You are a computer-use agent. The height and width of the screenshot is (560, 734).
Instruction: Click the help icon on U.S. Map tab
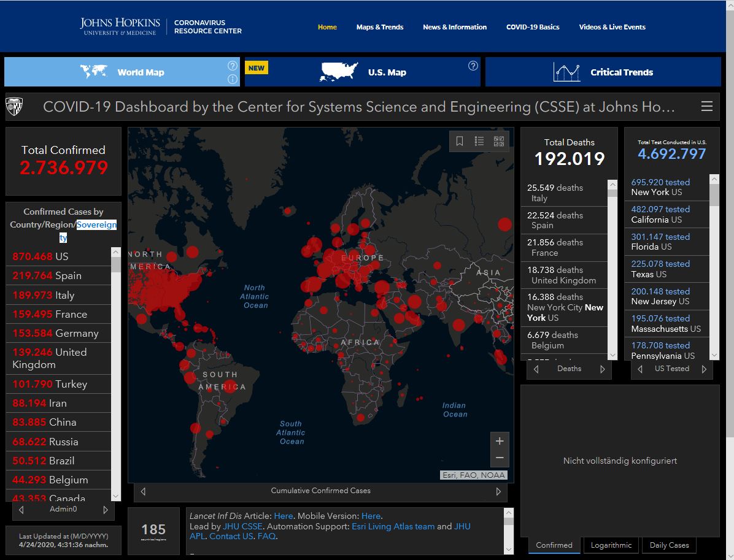click(473, 66)
